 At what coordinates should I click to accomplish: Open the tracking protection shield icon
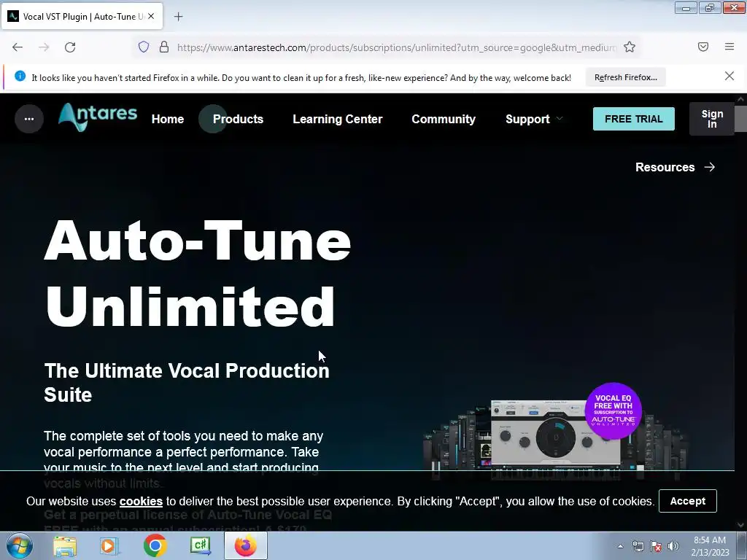pos(144,47)
